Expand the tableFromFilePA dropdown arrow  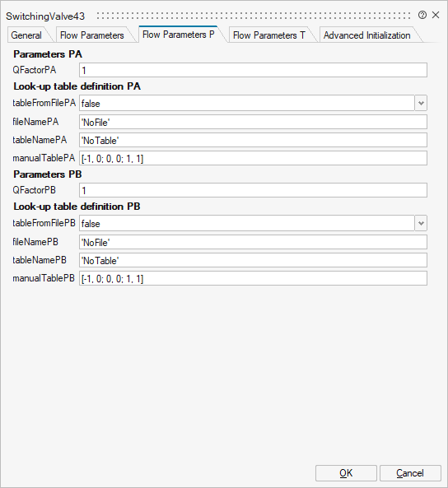click(x=421, y=103)
